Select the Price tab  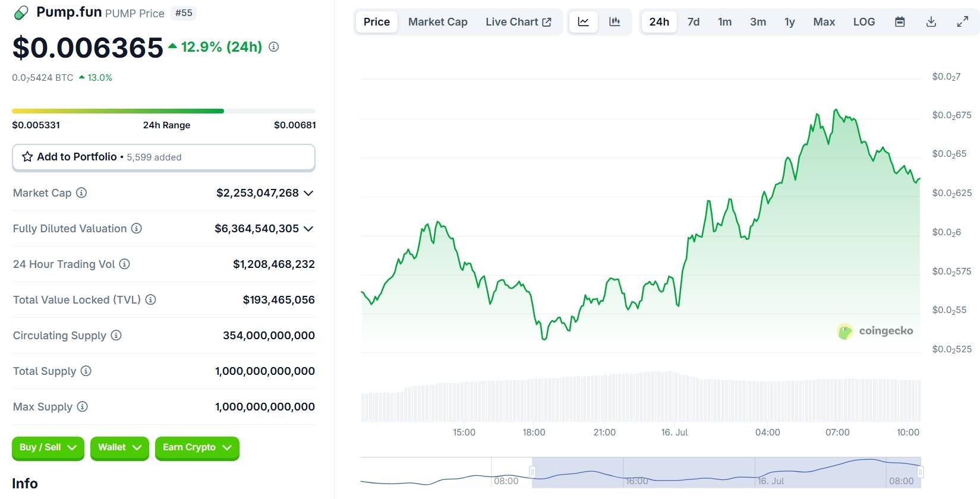tap(377, 22)
